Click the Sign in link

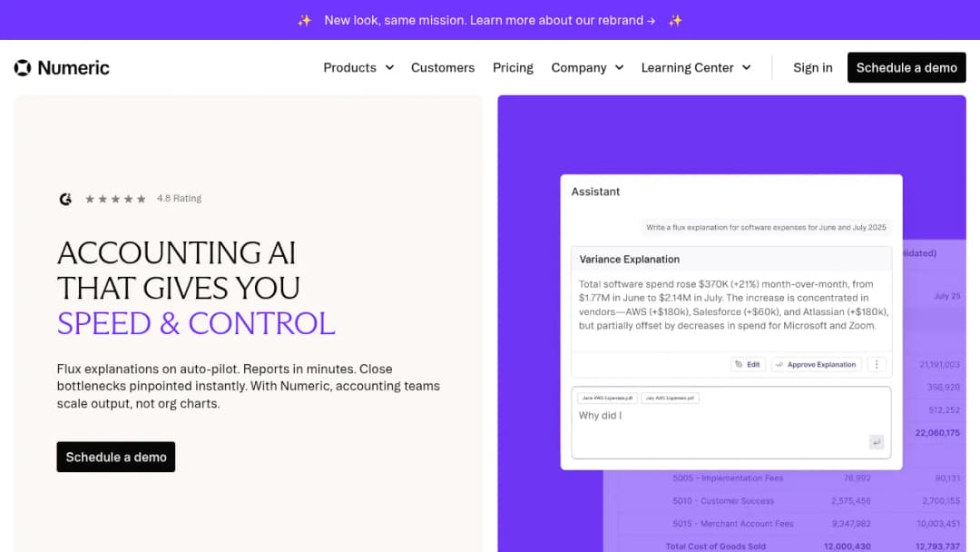click(x=812, y=67)
